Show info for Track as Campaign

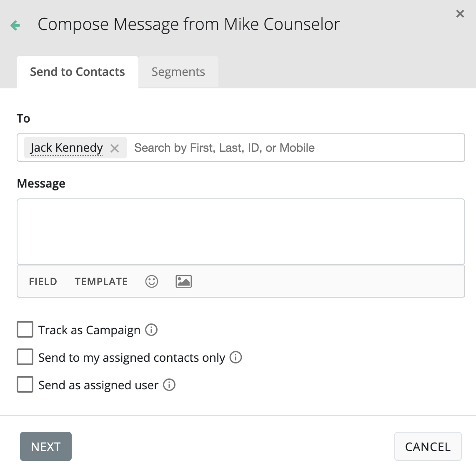tap(151, 330)
